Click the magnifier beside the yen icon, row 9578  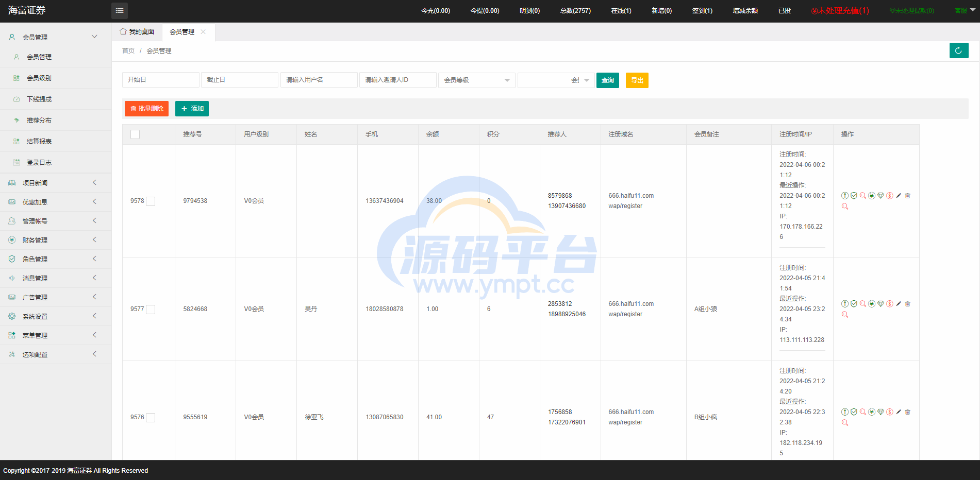coord(862,196)
